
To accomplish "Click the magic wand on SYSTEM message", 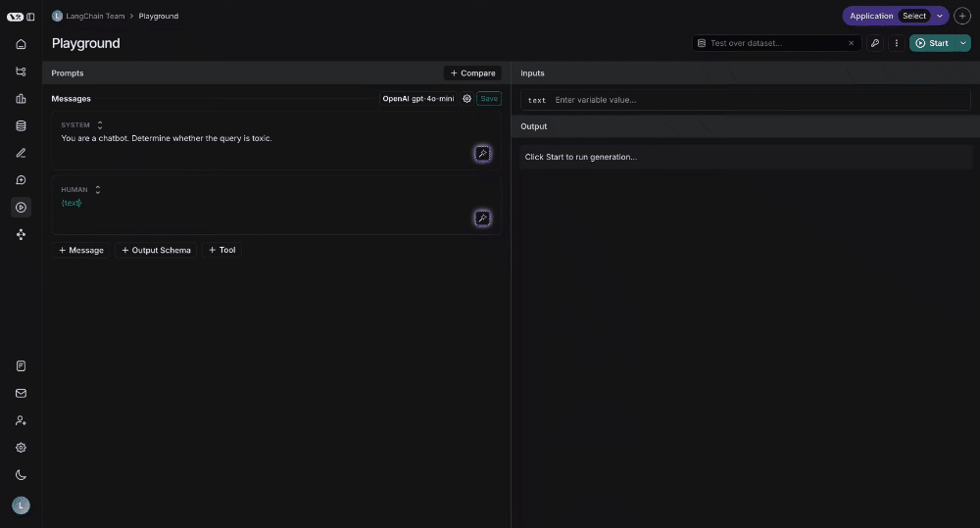I will pos(482,154).
